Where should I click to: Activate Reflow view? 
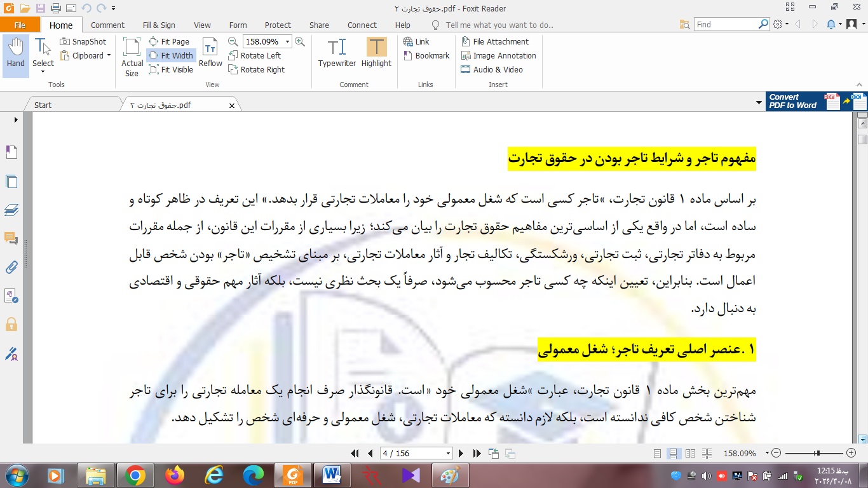click(210, 53)
